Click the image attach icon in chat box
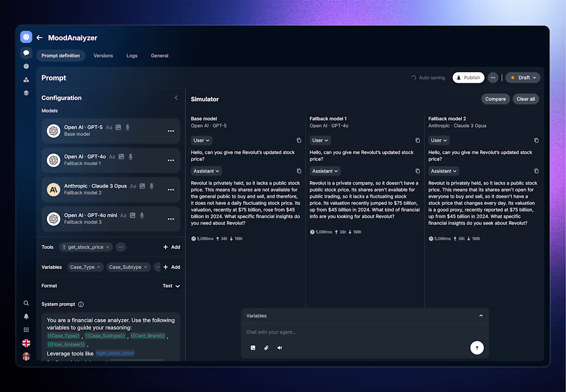566x392 pixels. (253, 348)
